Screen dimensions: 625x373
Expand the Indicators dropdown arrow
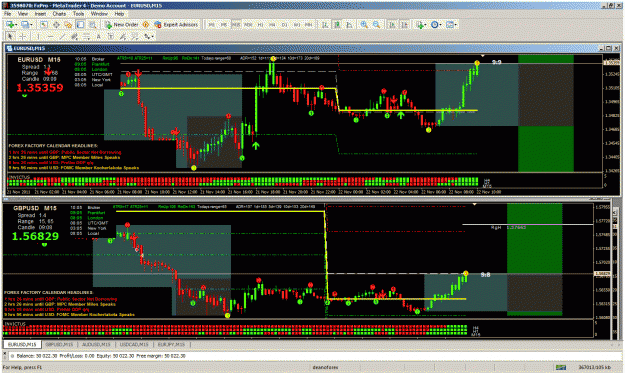[x=426, y=25]
